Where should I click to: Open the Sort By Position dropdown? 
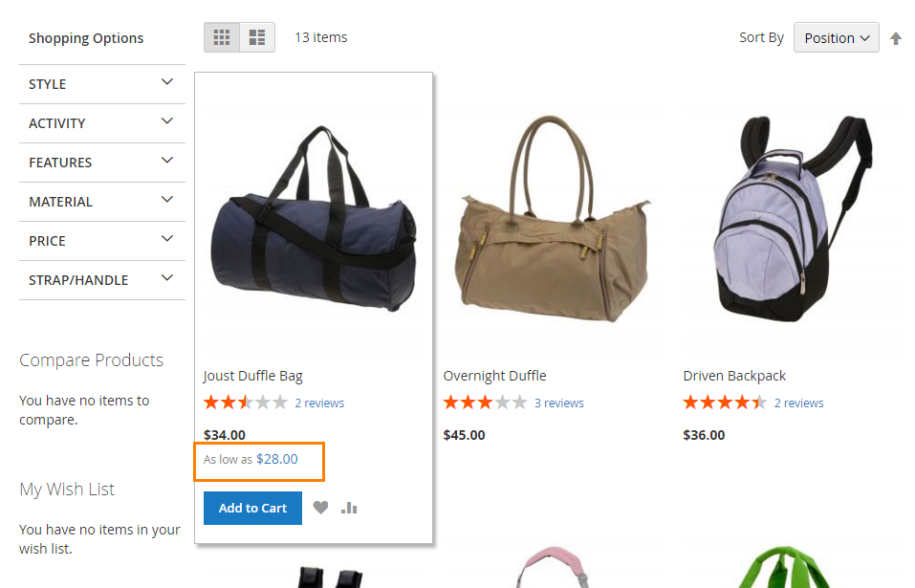(x=837, y=38)
